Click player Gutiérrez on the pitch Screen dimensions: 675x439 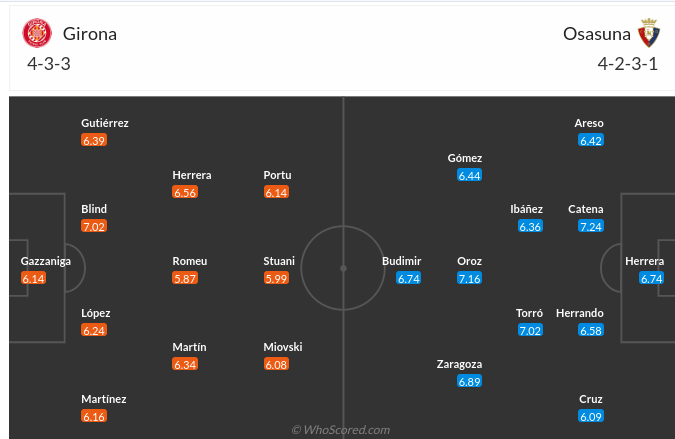(105, 123)
